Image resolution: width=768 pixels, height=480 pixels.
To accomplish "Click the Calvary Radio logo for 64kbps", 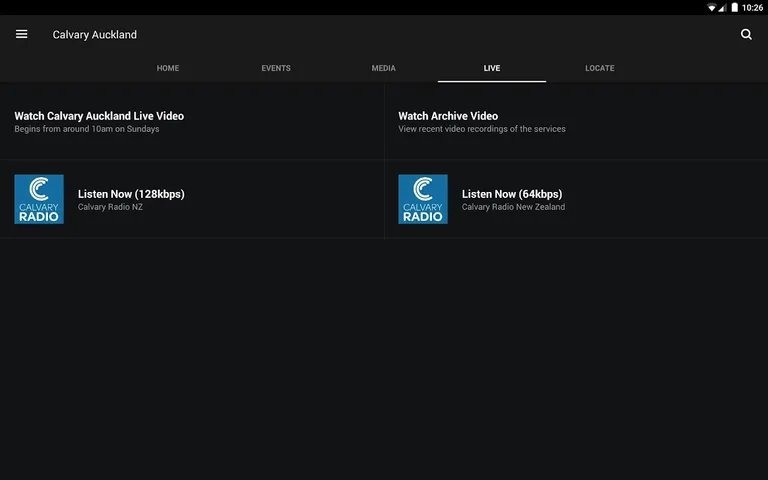I will click(423, 199).
